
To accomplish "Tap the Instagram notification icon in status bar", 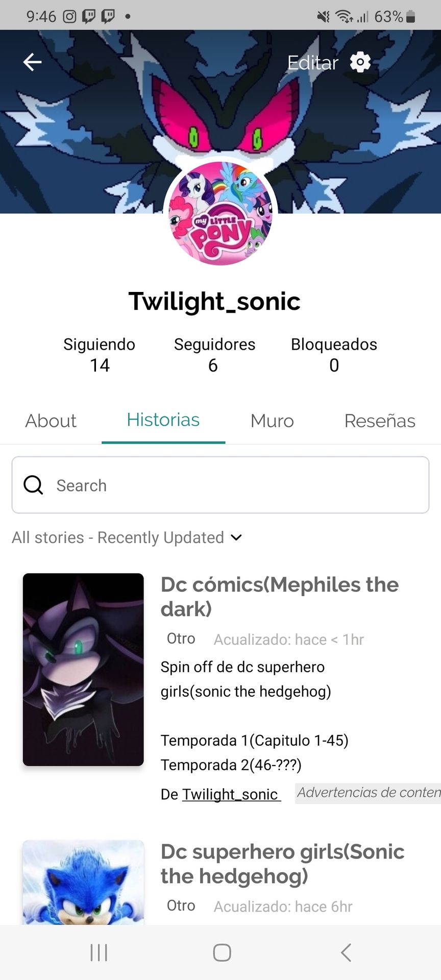I will (x=69, y=17).
